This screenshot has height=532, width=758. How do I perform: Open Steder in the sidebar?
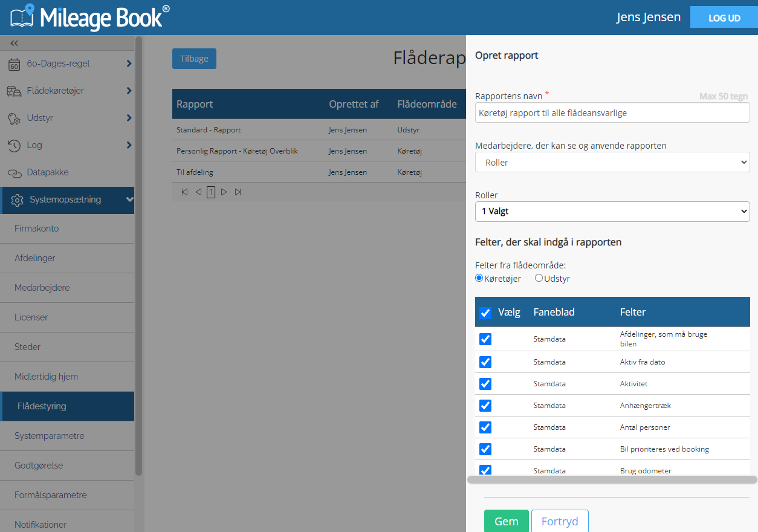67,347
